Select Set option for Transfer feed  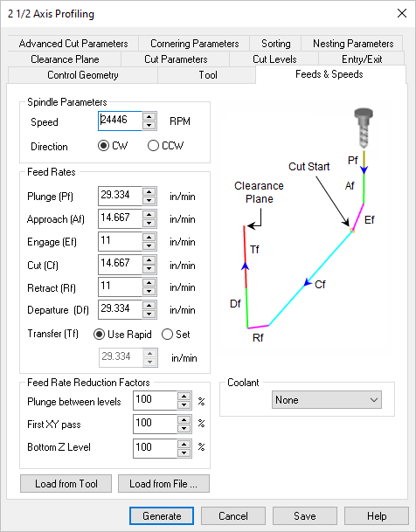[x=176, y=335]
